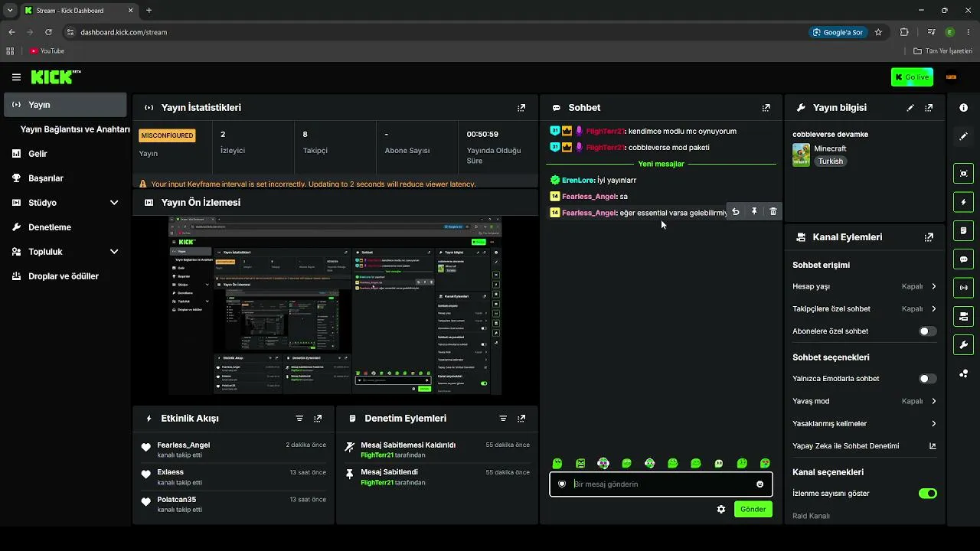Insert the first green emote in the chat row
Screen dimensions: 980x551
(557, 464)
